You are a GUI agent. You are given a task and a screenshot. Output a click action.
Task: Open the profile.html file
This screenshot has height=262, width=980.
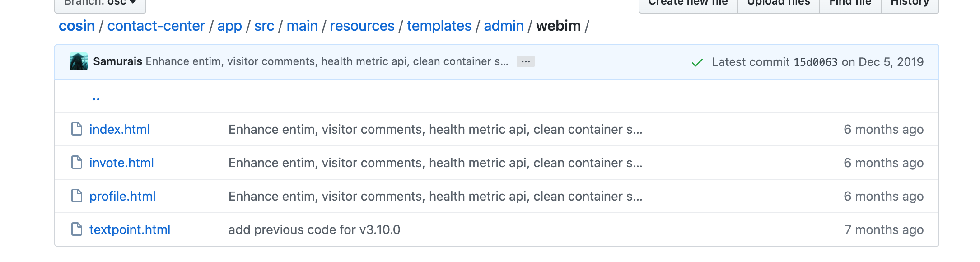click(122, 196)
